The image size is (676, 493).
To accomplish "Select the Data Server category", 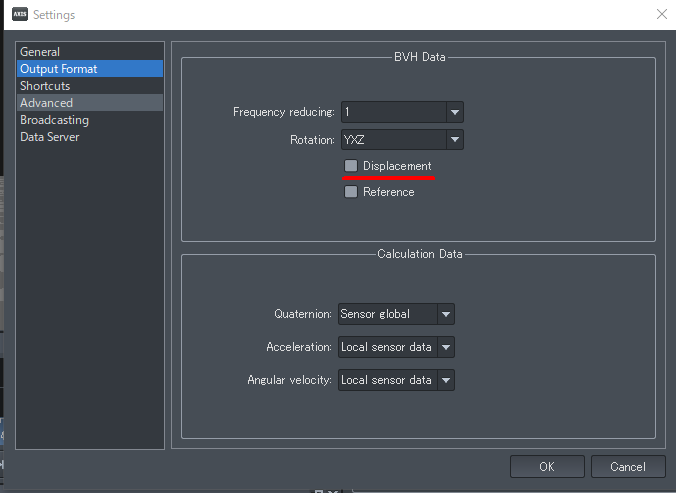I will [90, 137].
